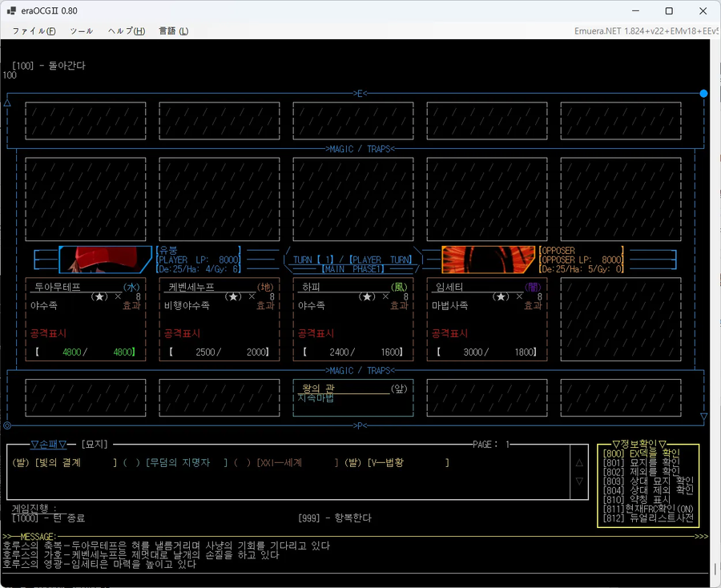This screenshot has width=721, height=588.
Task: Click the up triangle at field's top-left corner
Action: pos(7,103)
